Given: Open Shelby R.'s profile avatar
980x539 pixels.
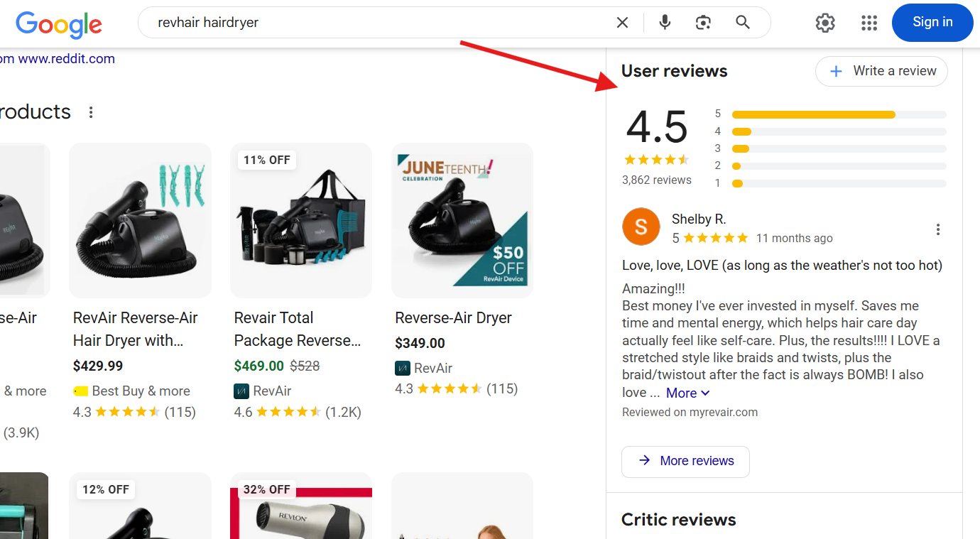Looking at the screenshot, I should 641,226.
